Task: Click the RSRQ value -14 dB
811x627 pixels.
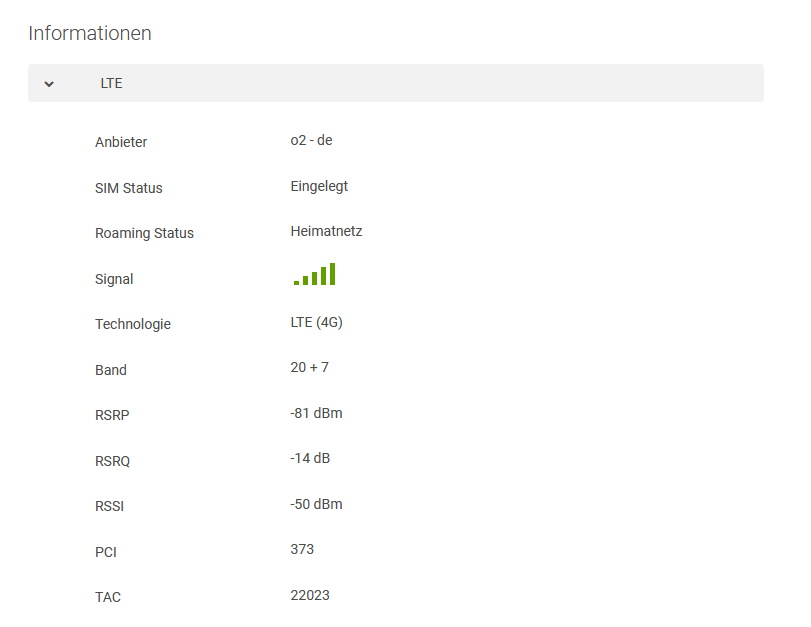Action: [310, 458]
